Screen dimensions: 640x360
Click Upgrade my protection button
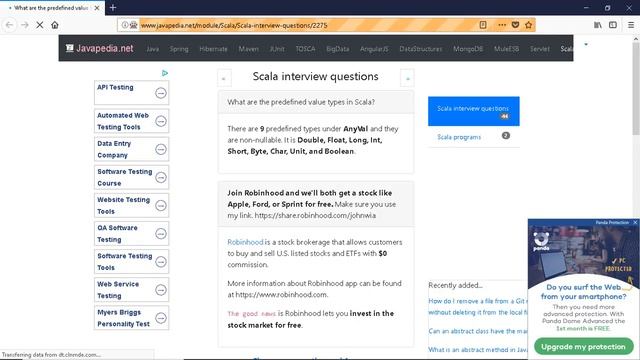[x=583, y=347]
